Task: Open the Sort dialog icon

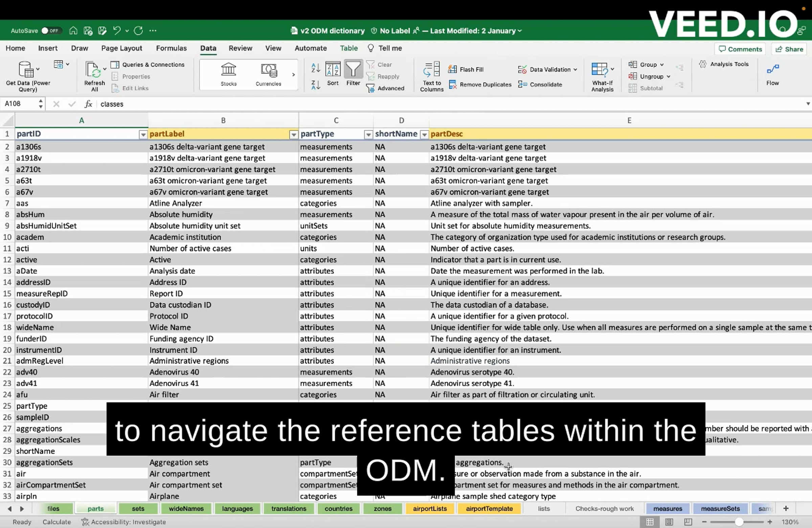Action: (x=333, y=70)
